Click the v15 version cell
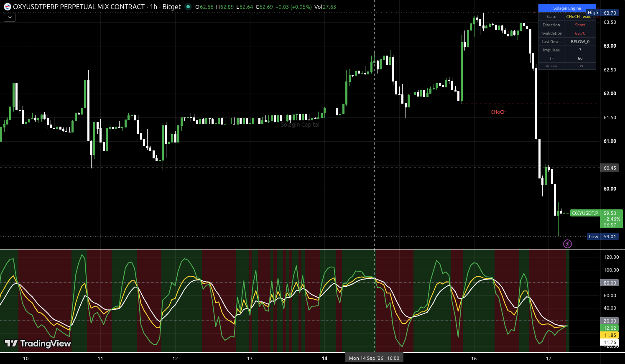This screenshot has height=364, width=625. click(580, 66)
